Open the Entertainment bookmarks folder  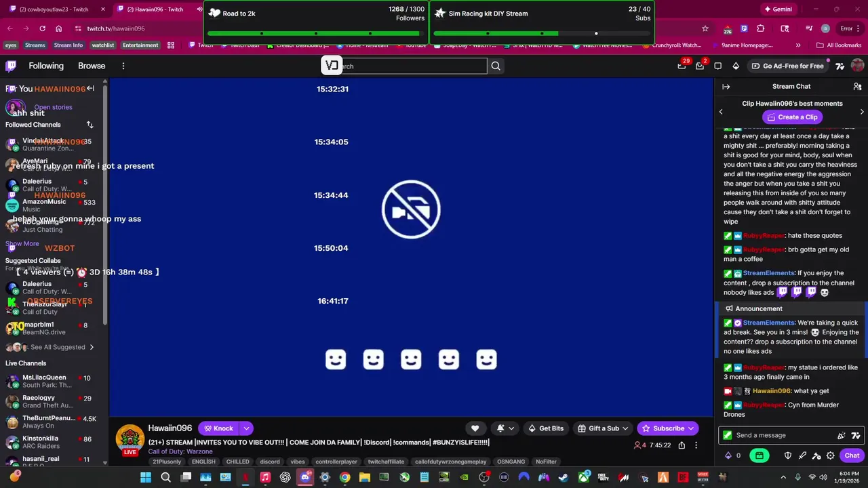coord(140,45)
